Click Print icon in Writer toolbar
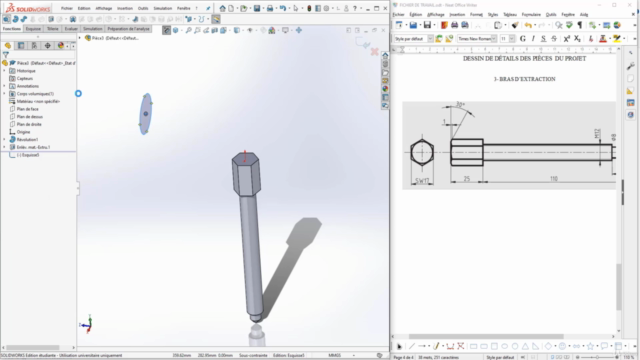 click(x=454, y=25)
